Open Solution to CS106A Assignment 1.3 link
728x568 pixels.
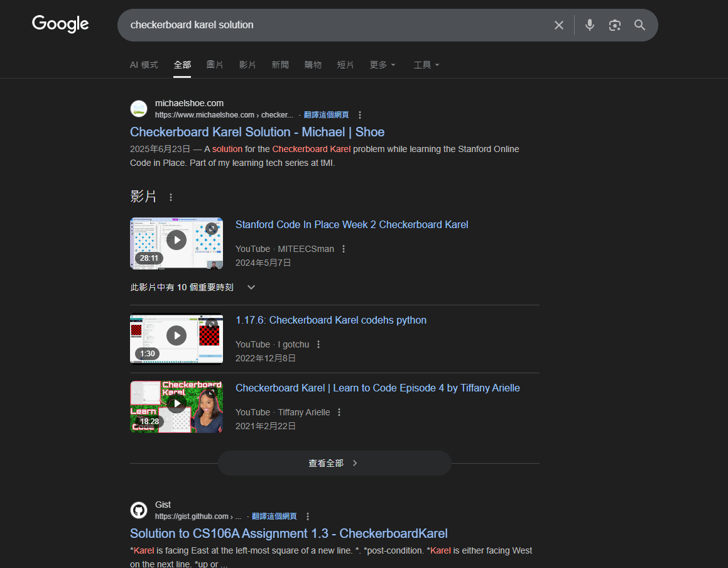288,533
